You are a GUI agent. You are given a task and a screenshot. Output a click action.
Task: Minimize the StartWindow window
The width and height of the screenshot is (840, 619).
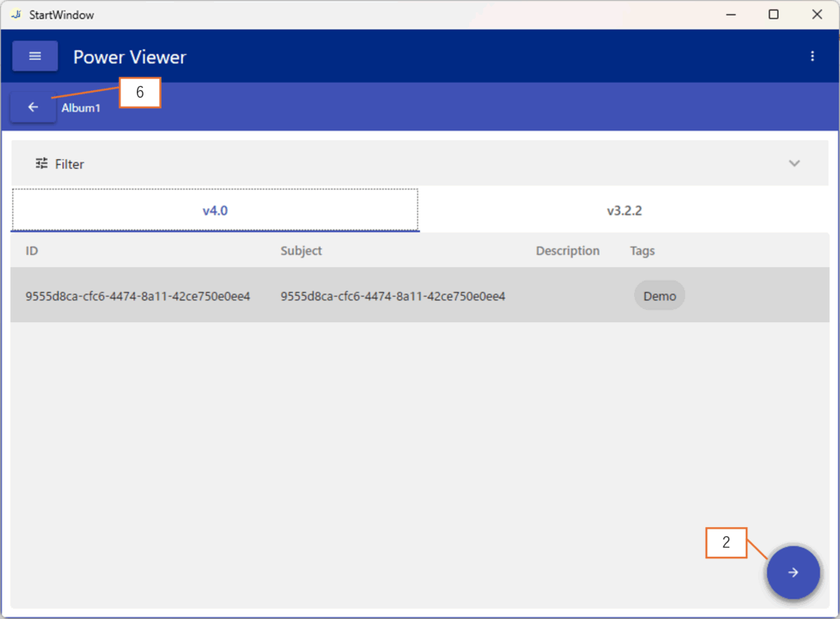click(x=729, y=15)
